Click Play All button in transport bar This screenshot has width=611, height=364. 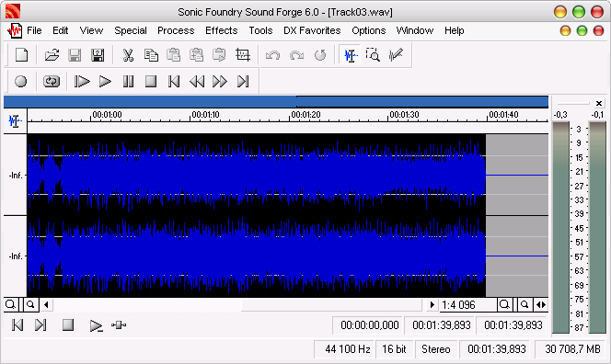82,82
